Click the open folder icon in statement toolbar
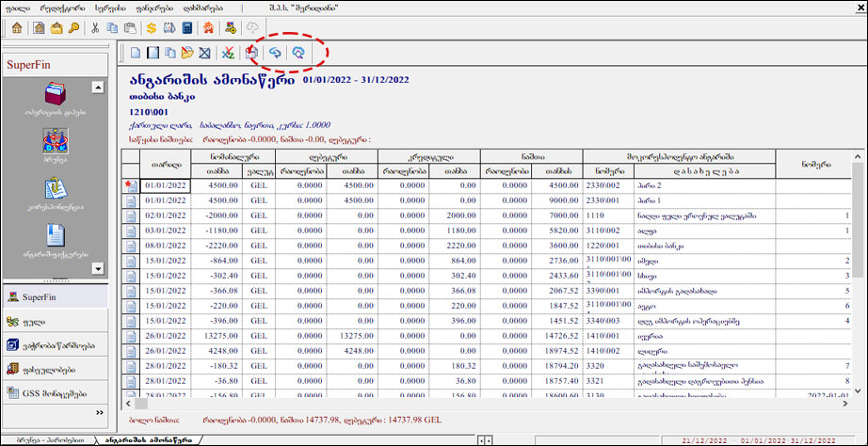This screenshot has height=446, width=868. pos(187,53)
